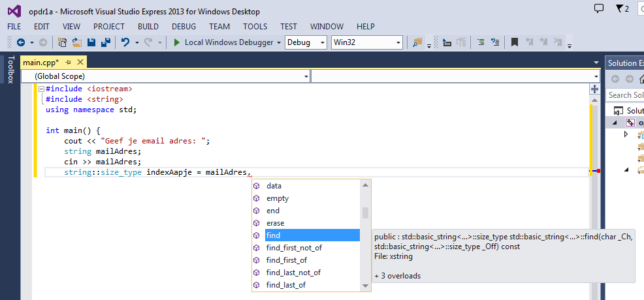Open the BUILD menu
Screen dimensions: 644x300
tap(148, 26)
